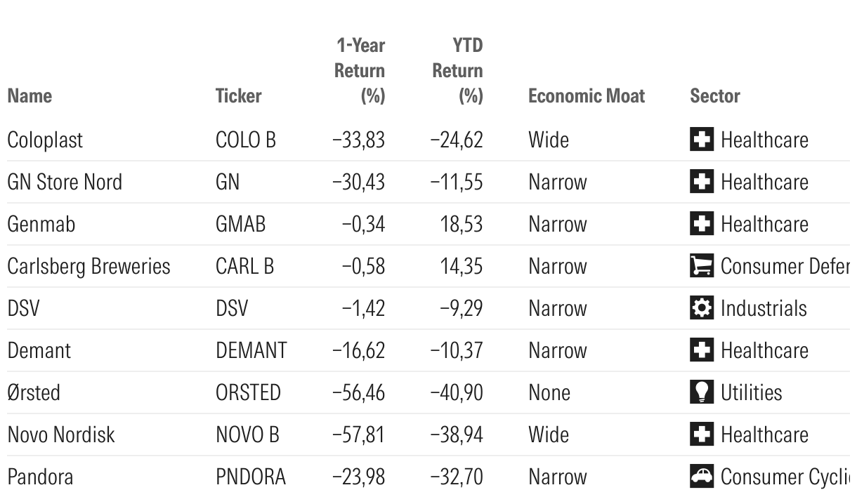
Task: Click the Healthcare icon in Novo Nordisk row
Action: pyautogui.click(x=701, y=435)
